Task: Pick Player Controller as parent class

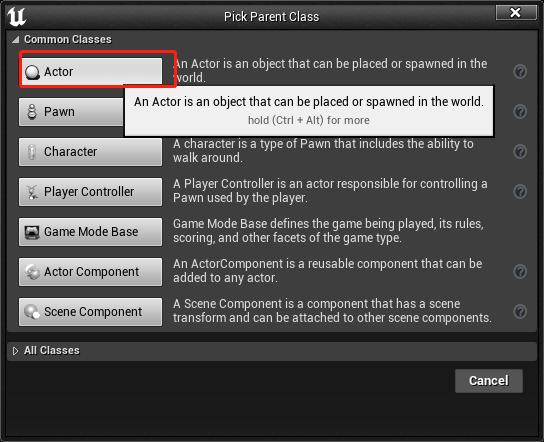Action: [x=91, y=192]
